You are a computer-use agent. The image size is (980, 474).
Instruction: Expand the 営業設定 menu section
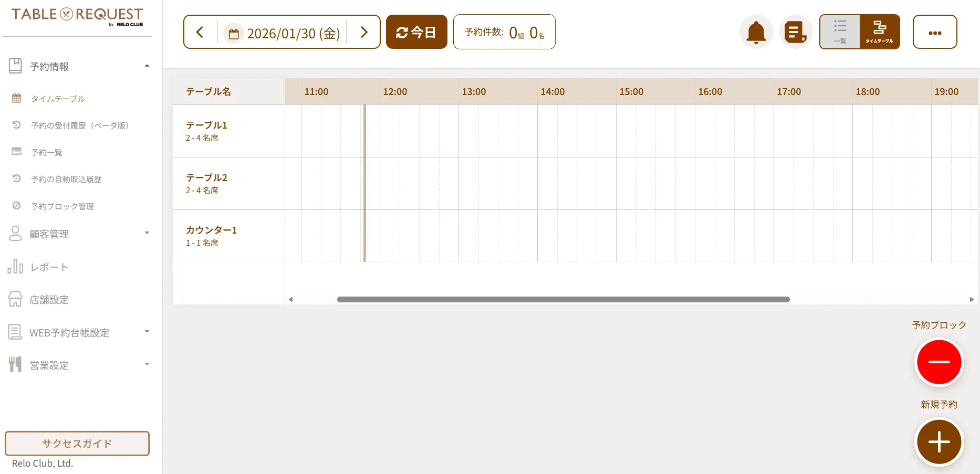(147, 364)
